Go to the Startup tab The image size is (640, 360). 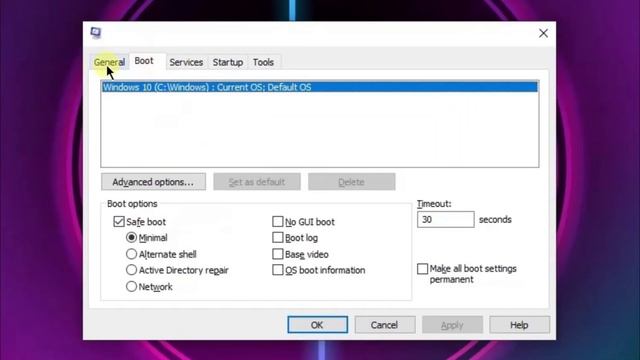[x=228, y=62]
